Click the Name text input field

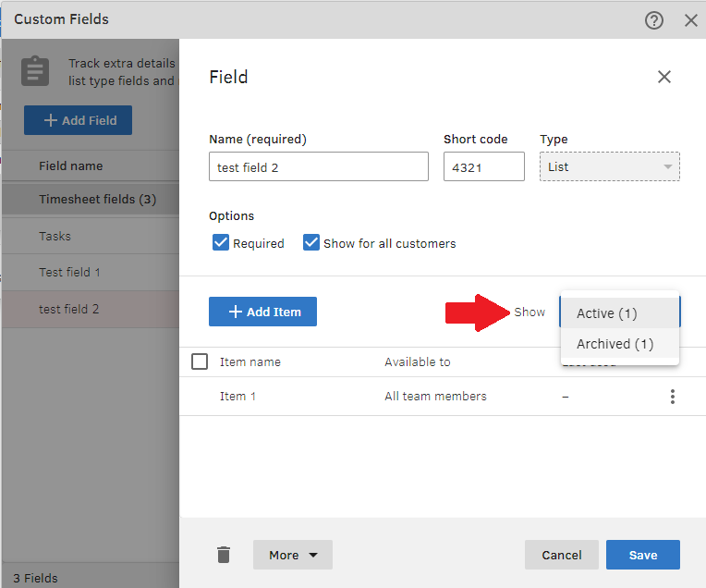318,166
